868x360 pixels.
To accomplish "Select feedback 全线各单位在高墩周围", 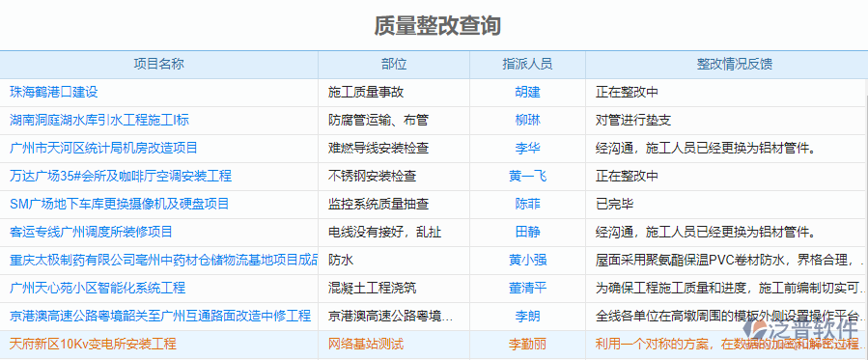I will click(729, 317).
